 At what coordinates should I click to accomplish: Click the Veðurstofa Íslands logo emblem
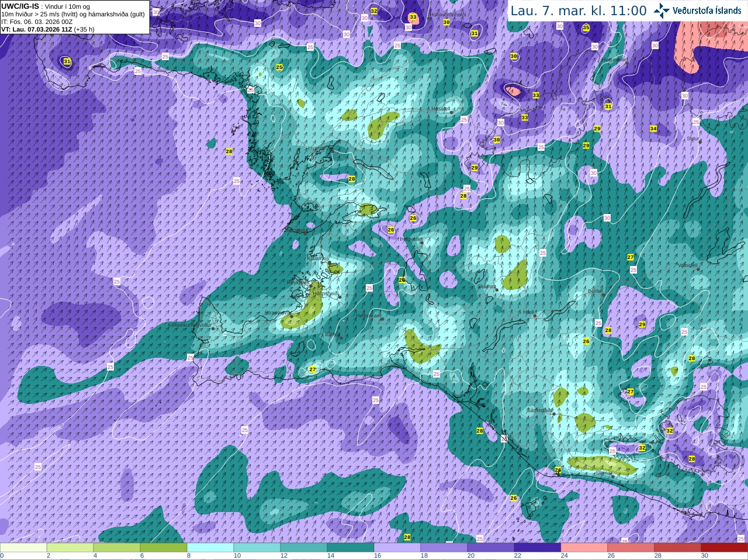(x=661, y=11)
